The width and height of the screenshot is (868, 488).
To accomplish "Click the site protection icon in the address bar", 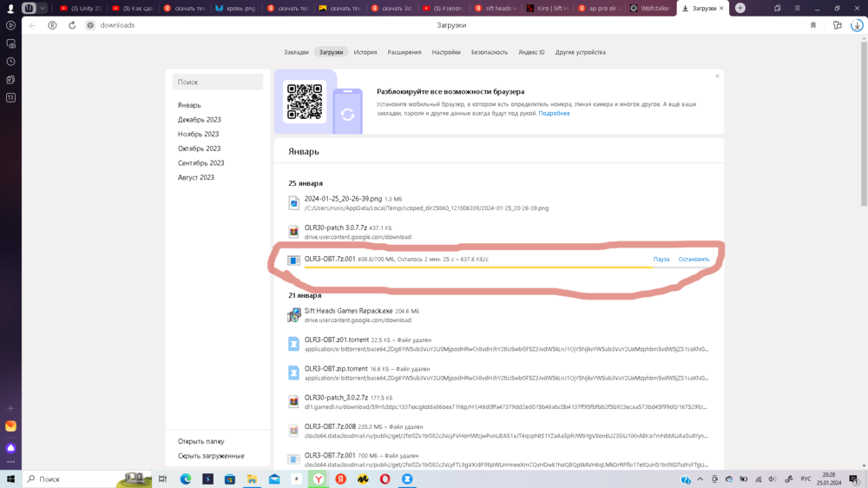I will (90, 25).
